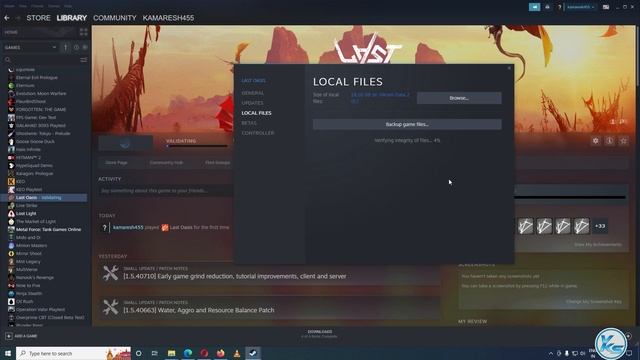Open patch note 1.5.40710 Early game grind reduction
This screenshot has height=360, width=640.
click(x=235, y=276)
